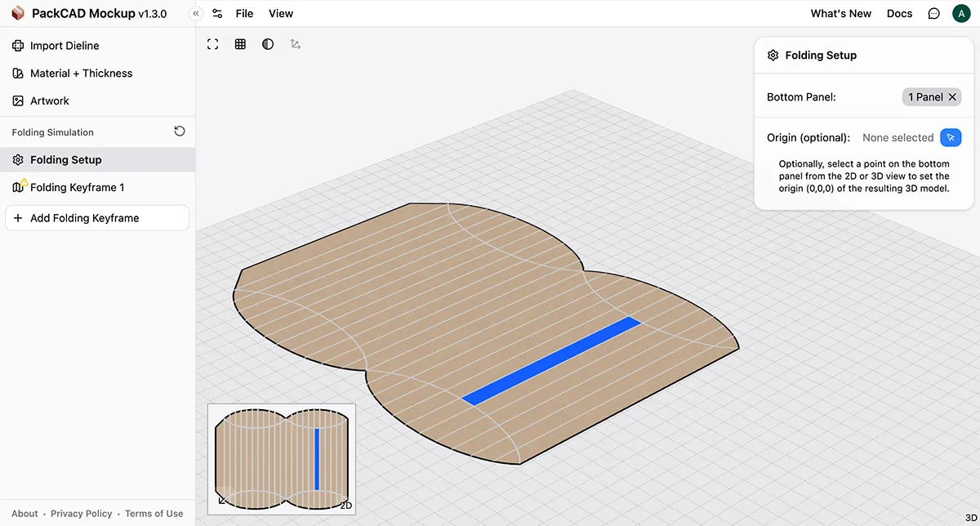Open the user account avatar A
The width and height of the screenshot is (980, 526).
click(x=961, y=13)
